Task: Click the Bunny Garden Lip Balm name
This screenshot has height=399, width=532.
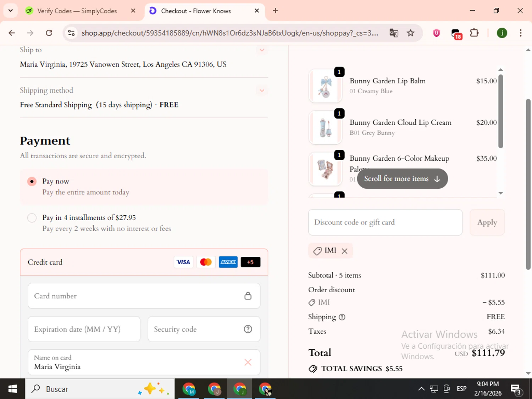Action: tap(387, 81)
